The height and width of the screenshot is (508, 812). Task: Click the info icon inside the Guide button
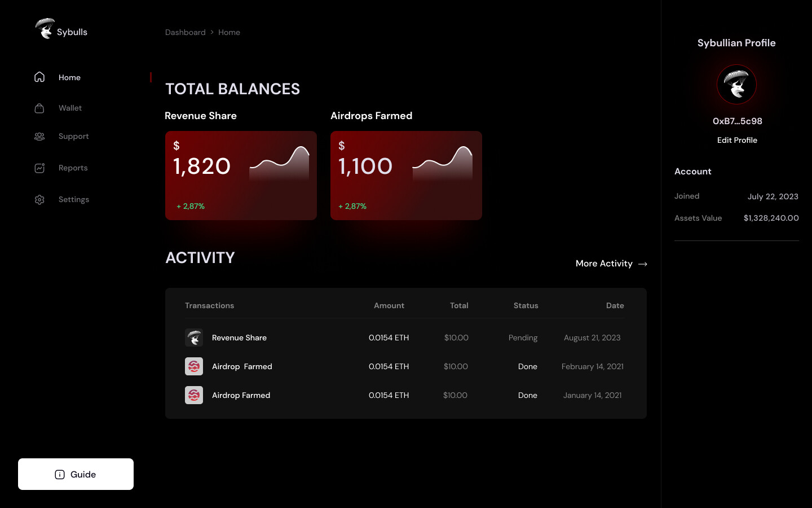tap(59, 474)
